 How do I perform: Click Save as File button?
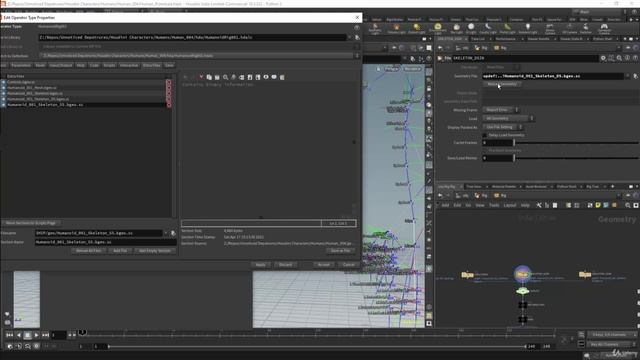(340, 251)
